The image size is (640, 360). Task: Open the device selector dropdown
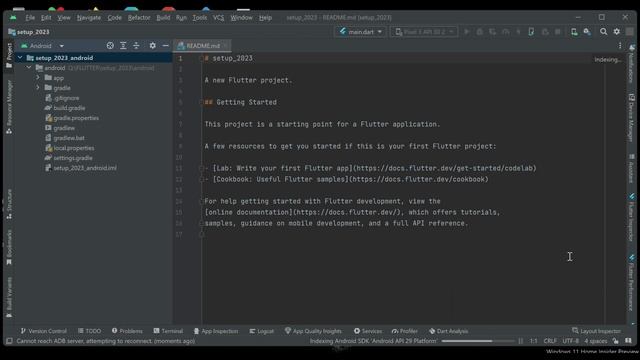(x=424, y=32)
